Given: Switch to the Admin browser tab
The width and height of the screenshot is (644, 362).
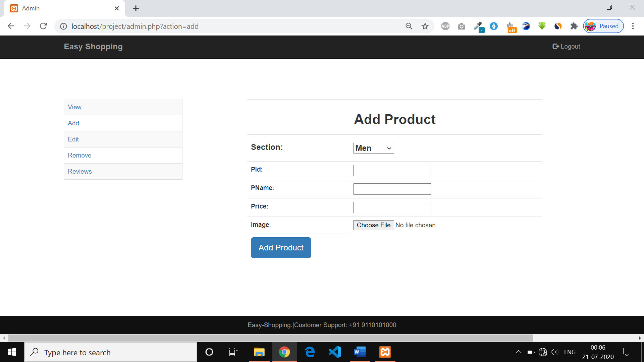Looking at the screenshot, I should tap(50, 8).
